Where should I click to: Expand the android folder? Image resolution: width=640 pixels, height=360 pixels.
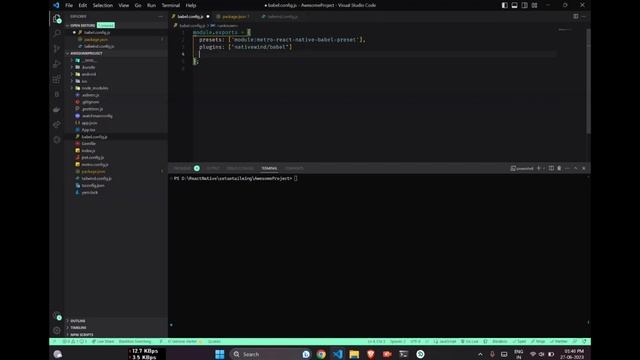point(89,74)
